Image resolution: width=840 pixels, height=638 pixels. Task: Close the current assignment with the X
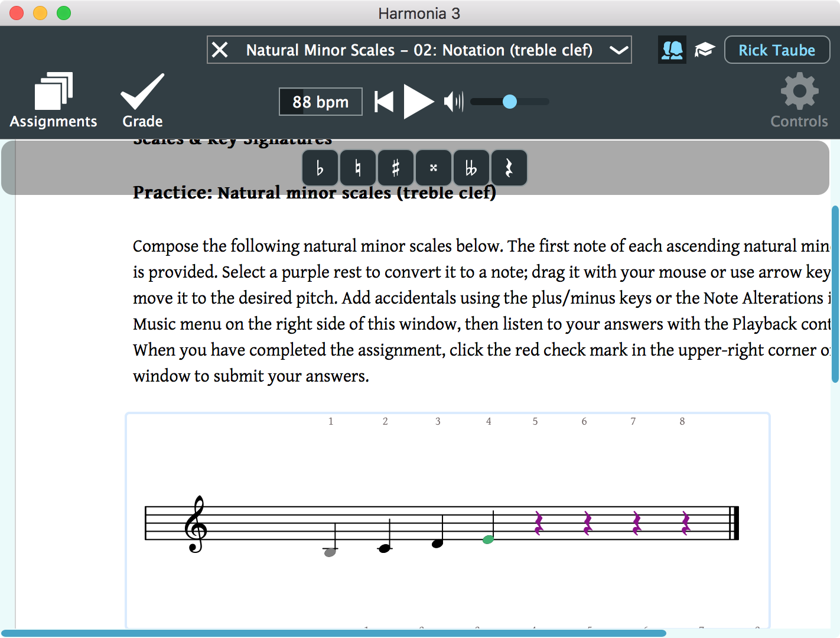pyautogui.click(x=220, y=50)
